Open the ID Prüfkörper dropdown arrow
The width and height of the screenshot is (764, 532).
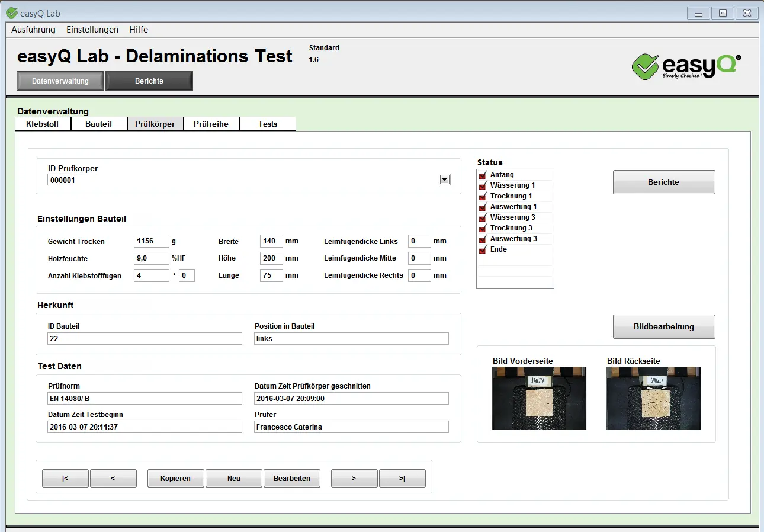point(445,180)
